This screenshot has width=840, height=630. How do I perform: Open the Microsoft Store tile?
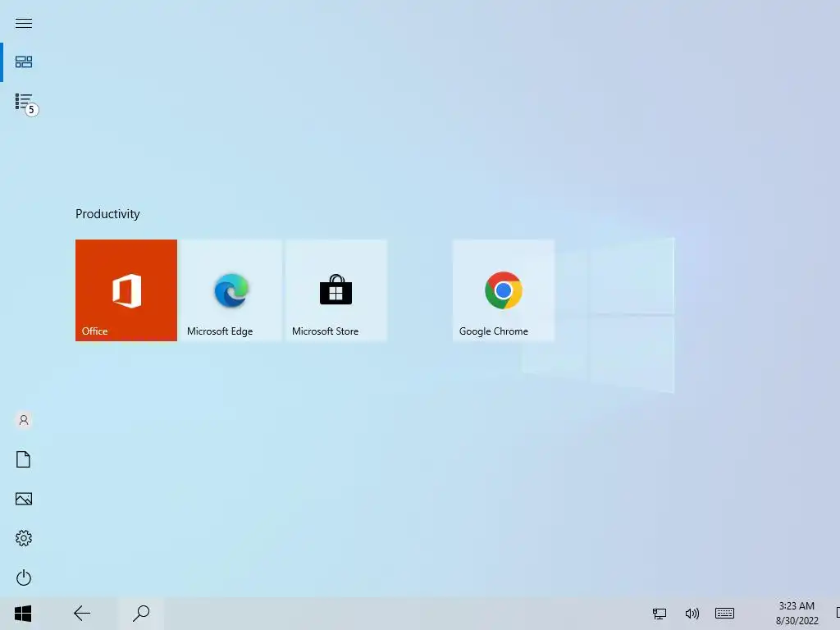coord(336,290)
